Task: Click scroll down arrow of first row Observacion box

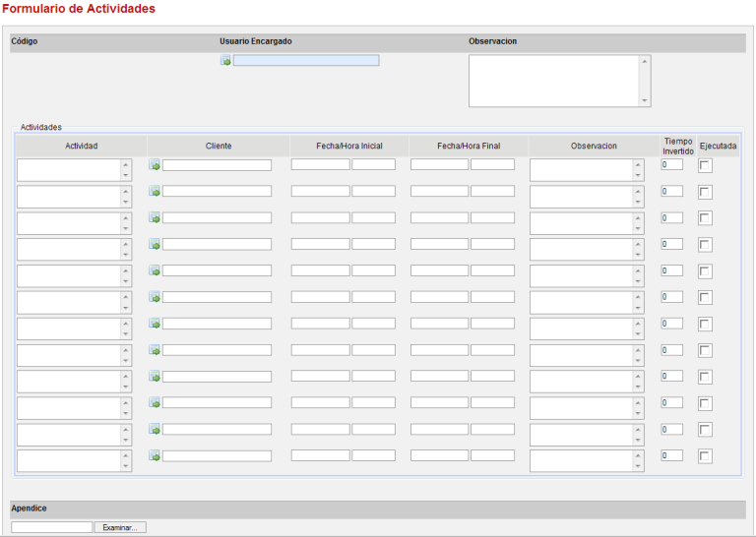Action: coord(638,176)
